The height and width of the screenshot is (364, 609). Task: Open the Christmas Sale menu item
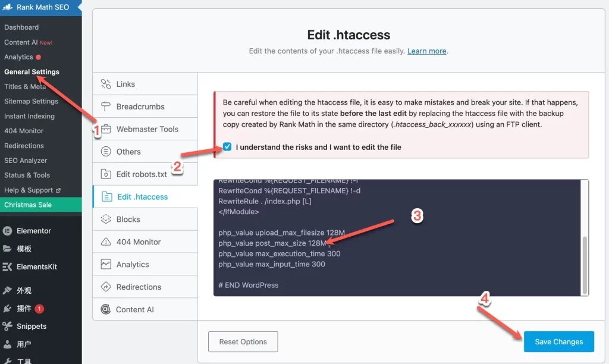(x=41, y=205)
